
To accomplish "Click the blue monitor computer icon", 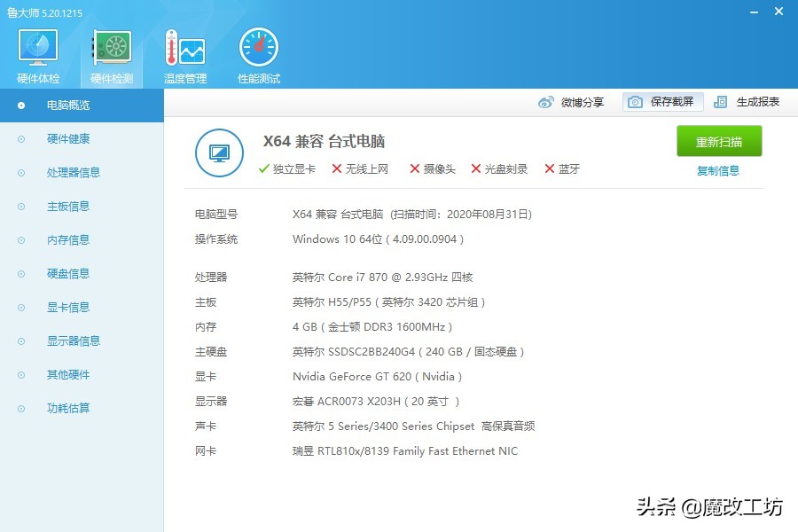I will click(x=219, y=153).
